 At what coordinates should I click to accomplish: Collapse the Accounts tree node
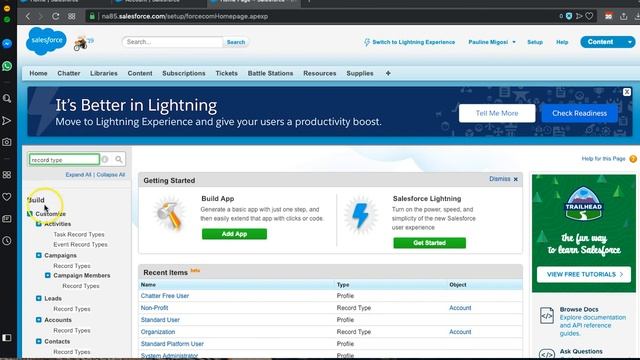point(39,320)
